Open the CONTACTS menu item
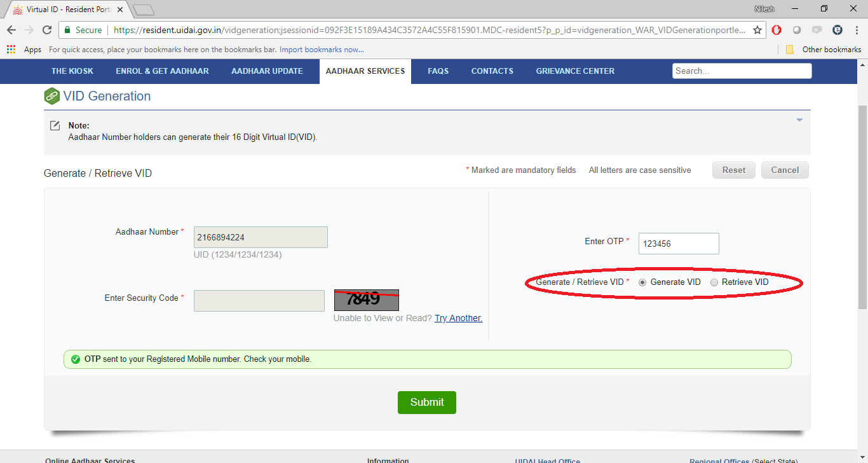 click(492, 71)
